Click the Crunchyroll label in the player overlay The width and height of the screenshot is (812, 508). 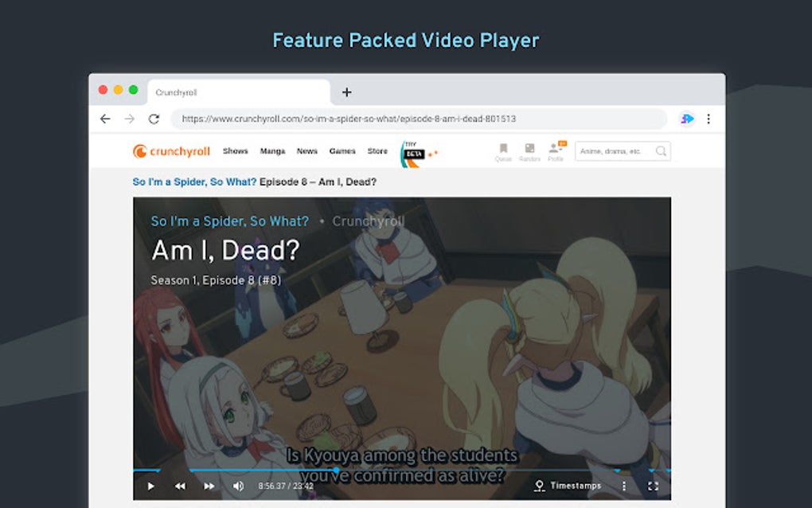tap(369, 221)
